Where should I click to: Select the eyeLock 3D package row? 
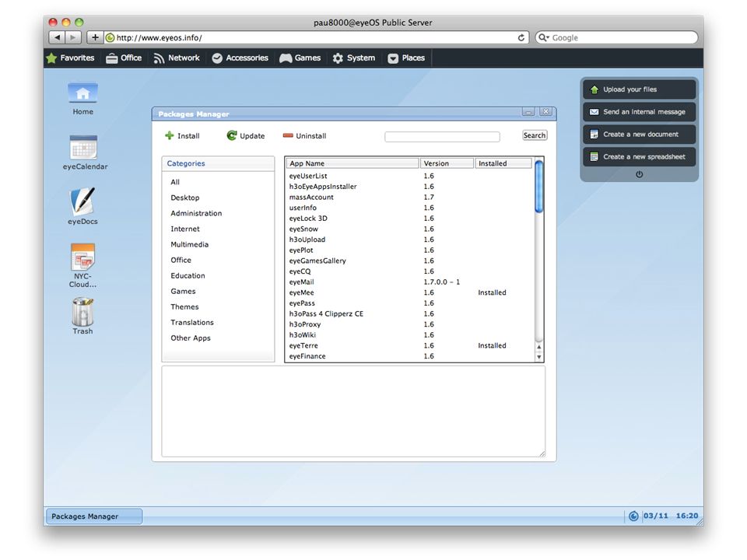click(x=410, y=219)
